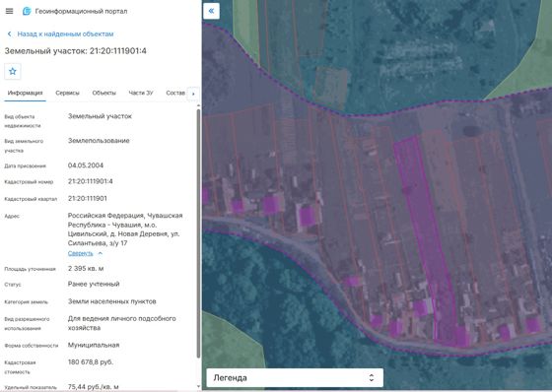
Task: Open the Объекты tab
Action: 103,93
